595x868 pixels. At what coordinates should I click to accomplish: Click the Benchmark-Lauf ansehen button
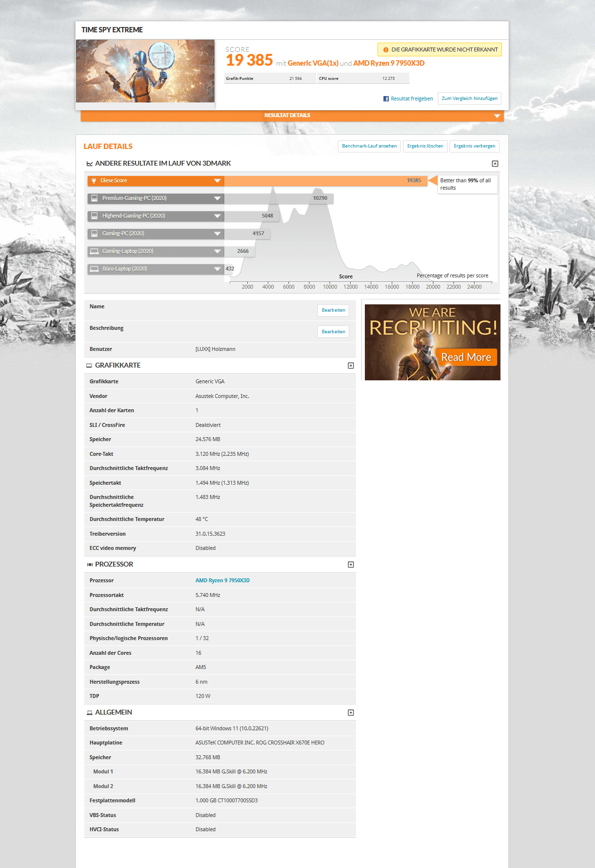[x=369, y=146]
